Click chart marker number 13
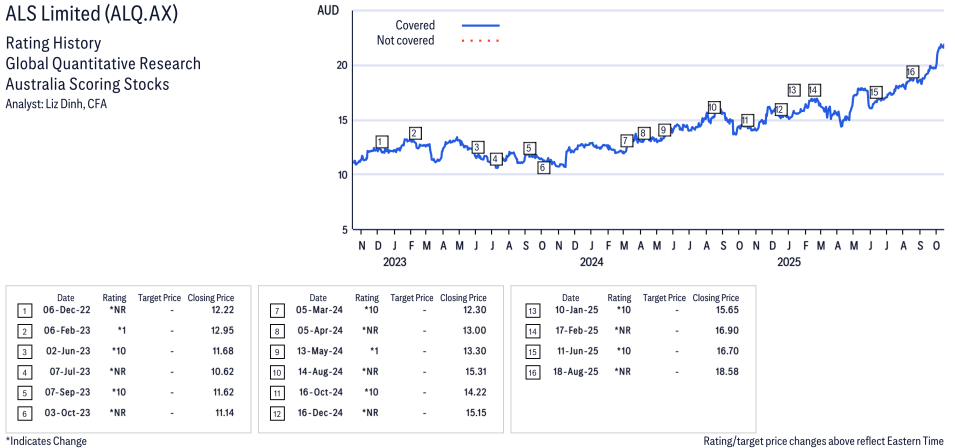The width and height of the screenshot is (955, 448). (x=793, y=90)
